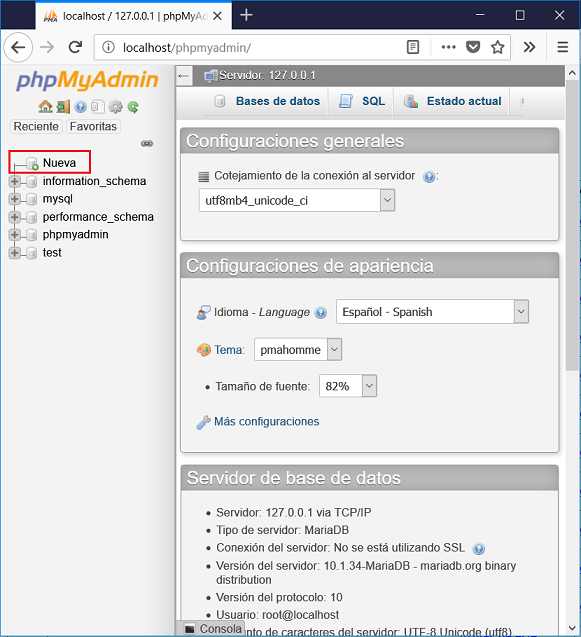
Task: Click help icon next to Idioma - Language
Action: click(x=321, y=312)
